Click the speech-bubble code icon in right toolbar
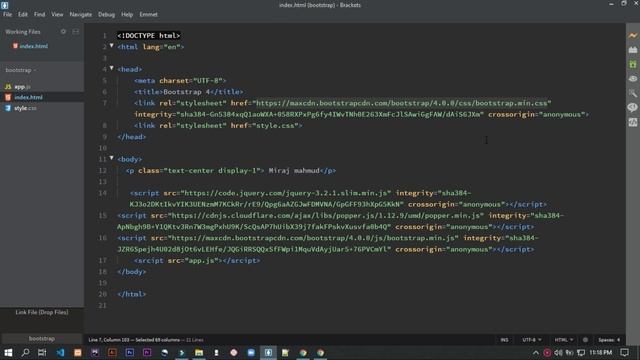640x360 pixels. pos(633,107)
